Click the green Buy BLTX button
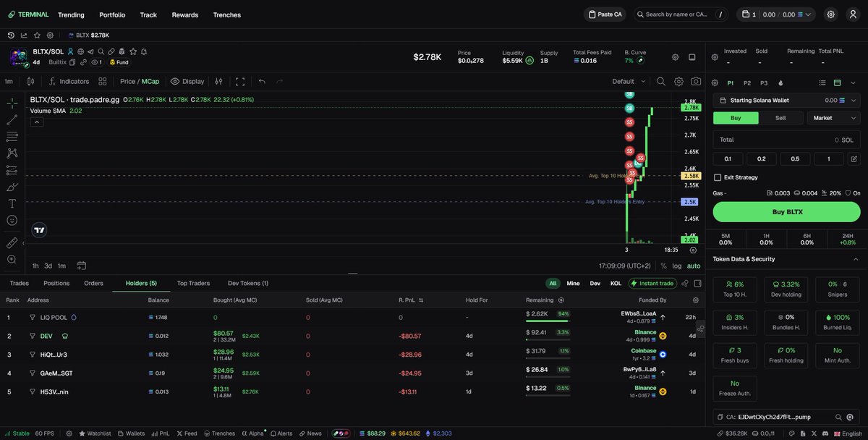 (786, 211)
